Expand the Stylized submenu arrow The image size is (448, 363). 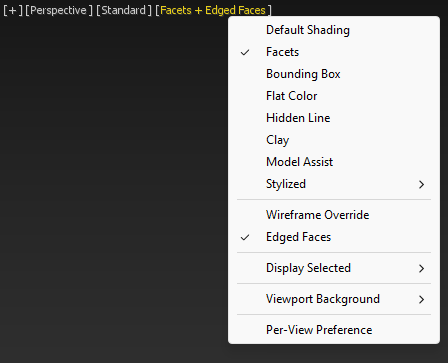click(422, 184)
